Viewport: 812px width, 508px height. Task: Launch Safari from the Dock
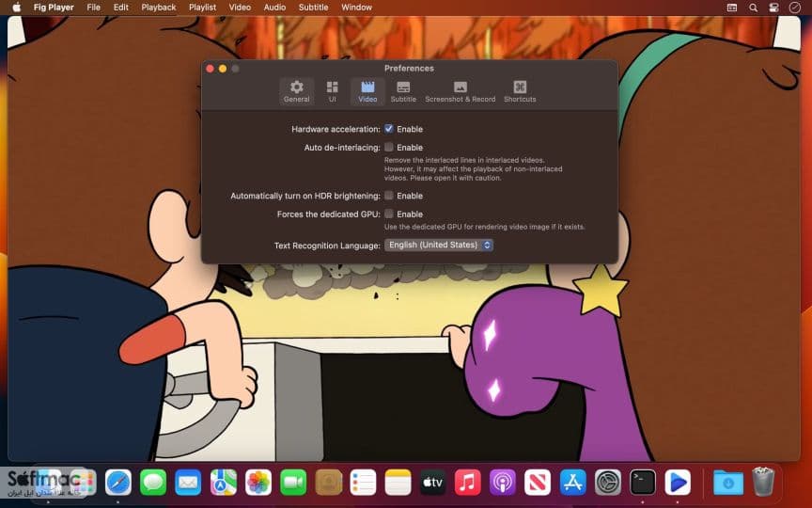point(118,483)
